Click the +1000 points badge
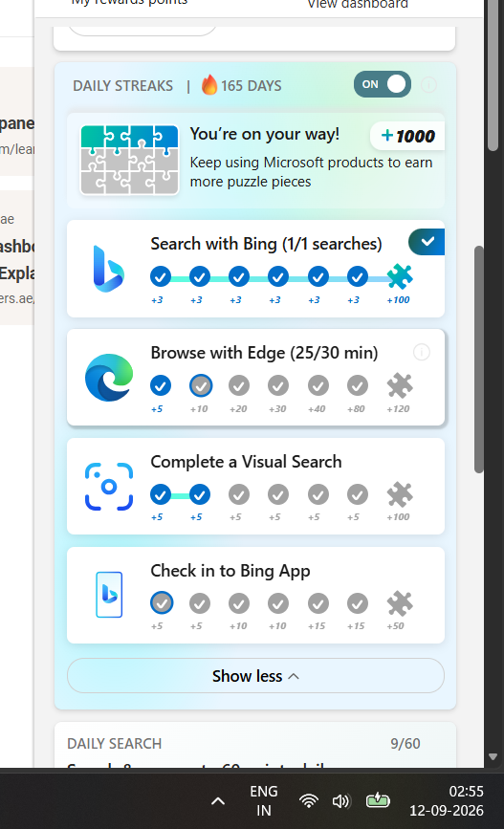The width and height of the screenshot is (504, 829). click(x=407, y=137)
